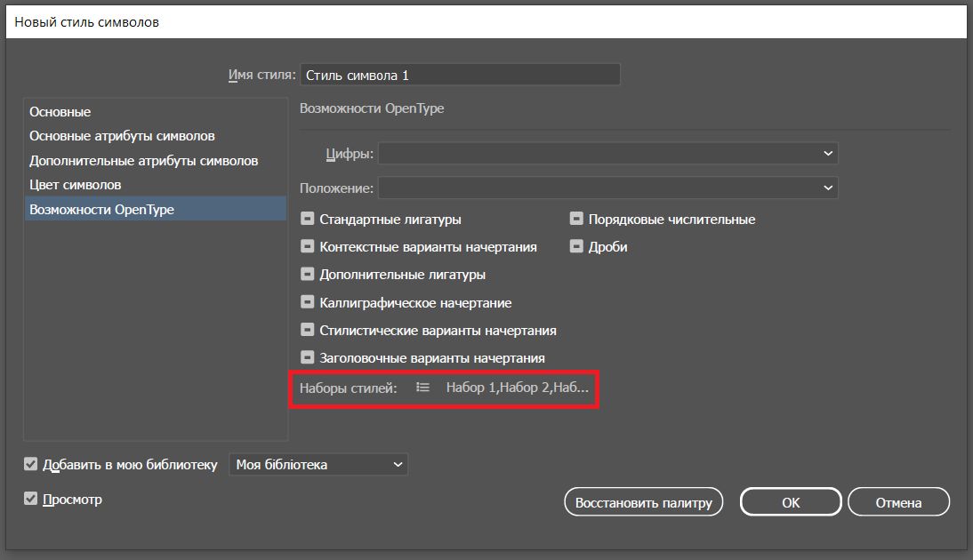Enable Дополнительные лигатуры option
Image resolution: width=973 pixels, height=560 pixels.
(308, 275)
